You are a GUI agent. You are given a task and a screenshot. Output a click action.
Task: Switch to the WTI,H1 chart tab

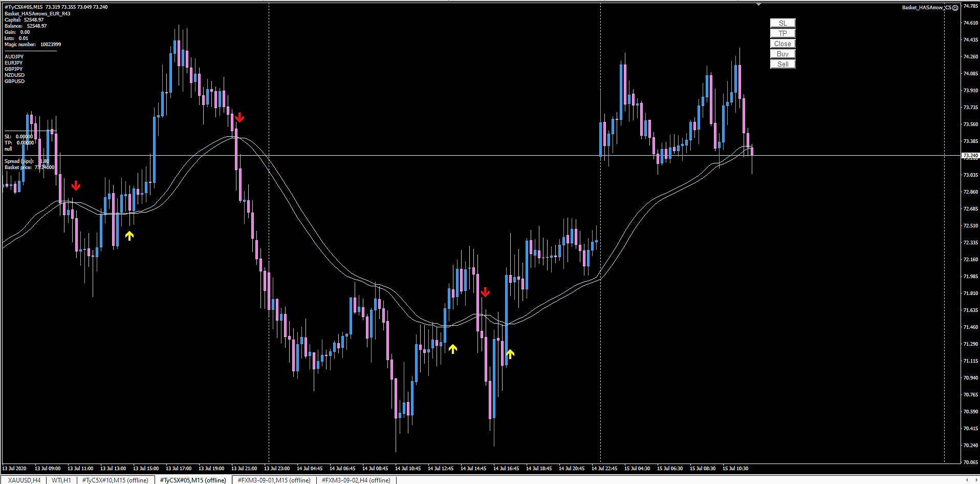coord(61,480)
